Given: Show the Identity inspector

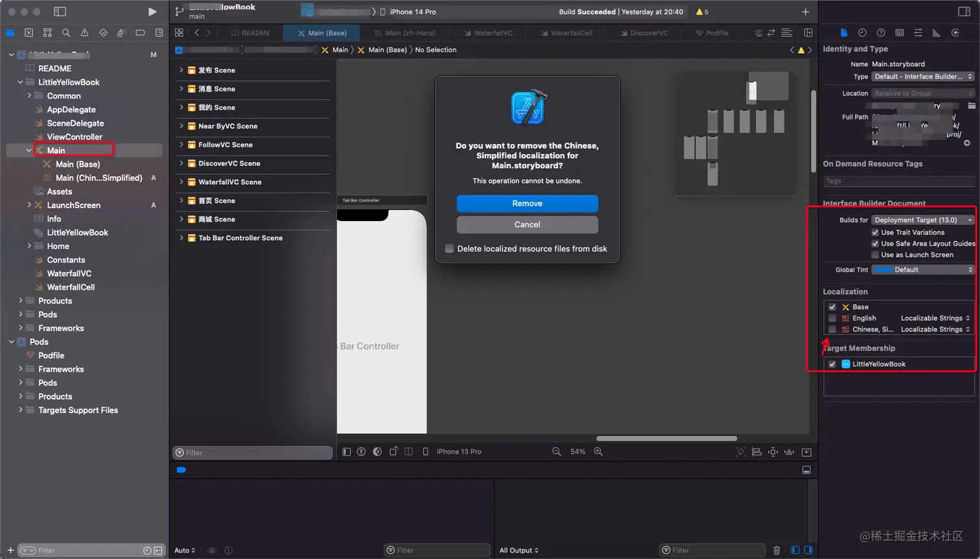Looking at the screenshot, I should coord(900,32).
